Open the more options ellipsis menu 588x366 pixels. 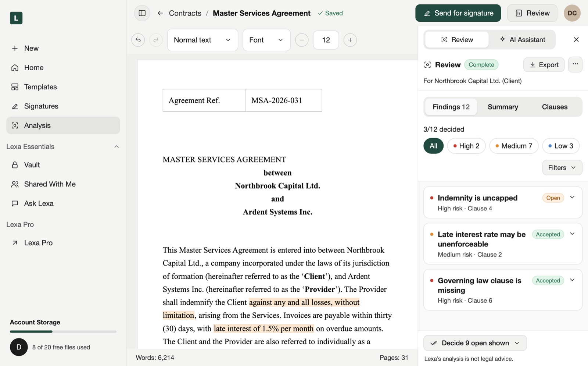pos(575,64)
